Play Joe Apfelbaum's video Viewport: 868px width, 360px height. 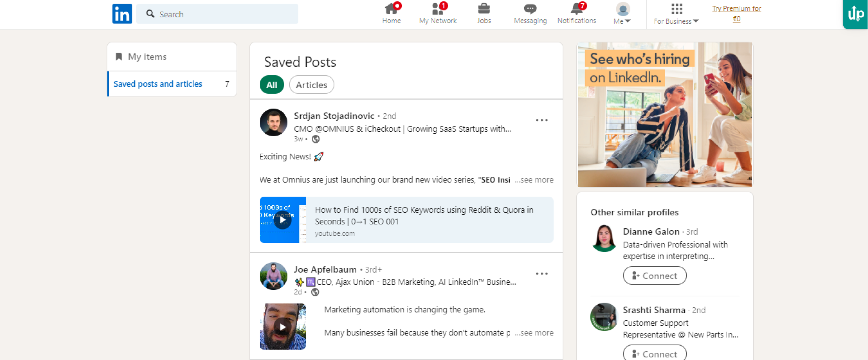282,327
